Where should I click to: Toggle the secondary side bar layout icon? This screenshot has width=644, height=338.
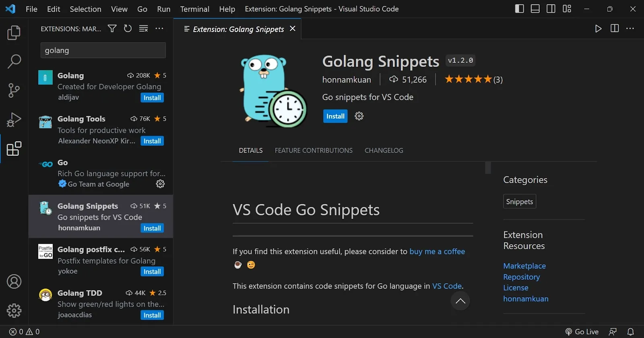[551, 9]
